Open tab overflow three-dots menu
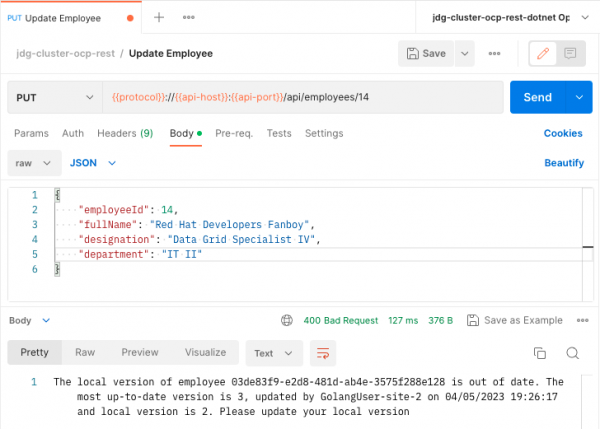 [187, 18]
